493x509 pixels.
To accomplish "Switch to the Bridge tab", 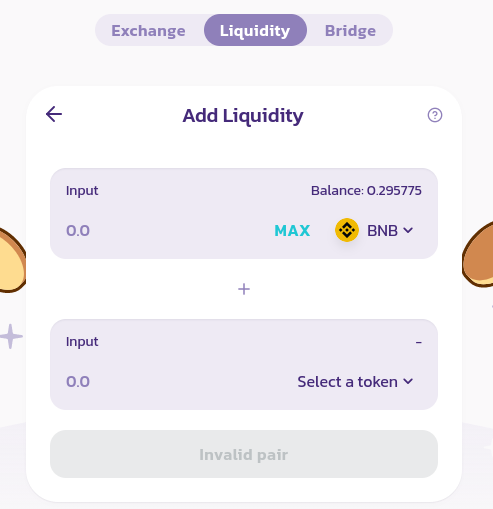I will coord(350,31).
